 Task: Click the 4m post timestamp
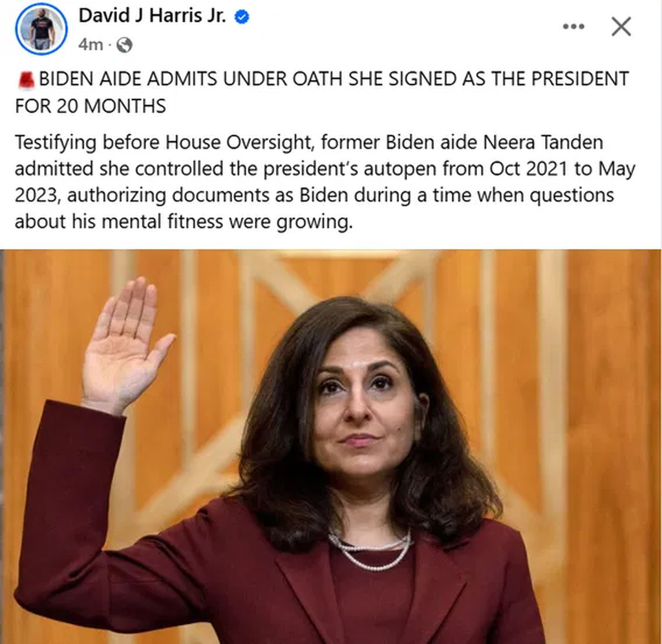click(x=91, y=45)
